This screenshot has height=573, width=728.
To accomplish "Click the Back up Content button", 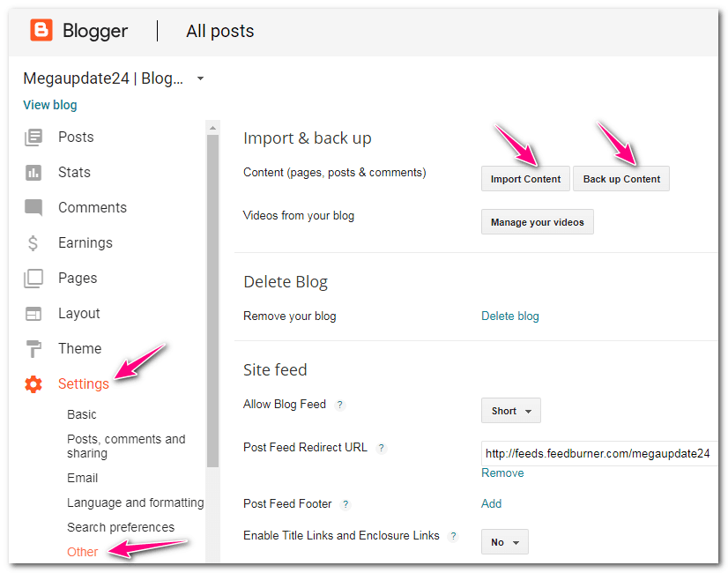I will (x=621, y=179).
